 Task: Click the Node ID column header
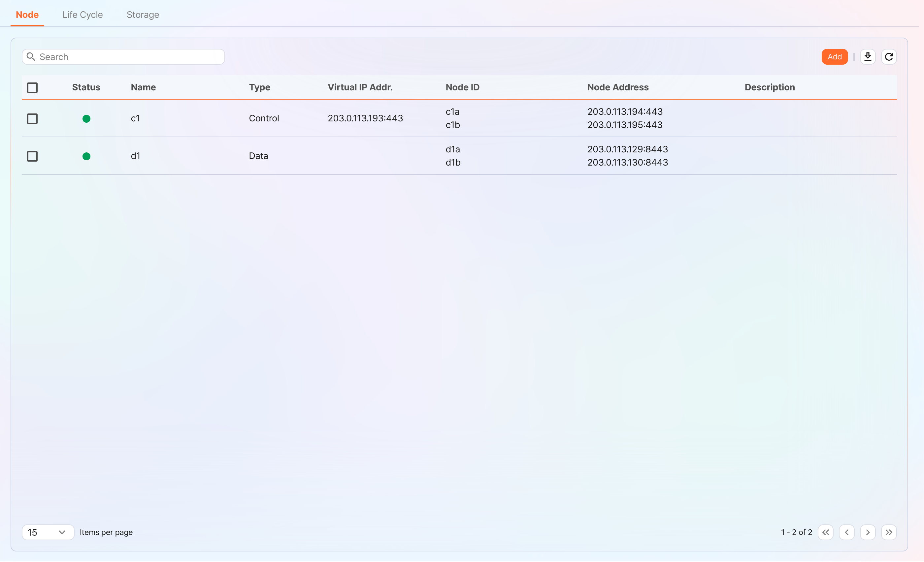point(462,87)
